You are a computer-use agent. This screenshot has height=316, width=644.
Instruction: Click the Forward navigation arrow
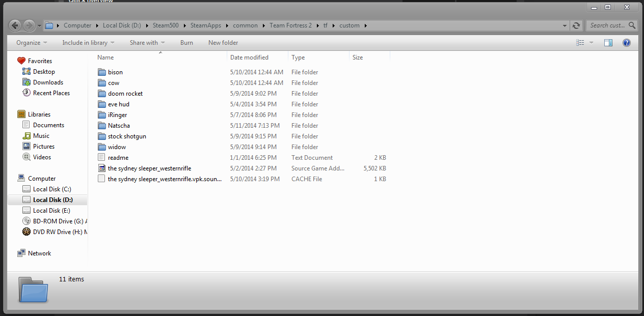[x=29, y=25]
